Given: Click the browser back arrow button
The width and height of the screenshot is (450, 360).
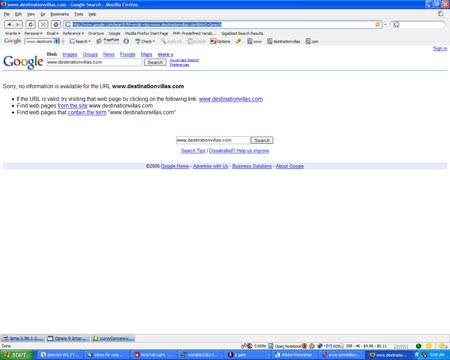Looking at the screenshot, I should click(9, 24).
